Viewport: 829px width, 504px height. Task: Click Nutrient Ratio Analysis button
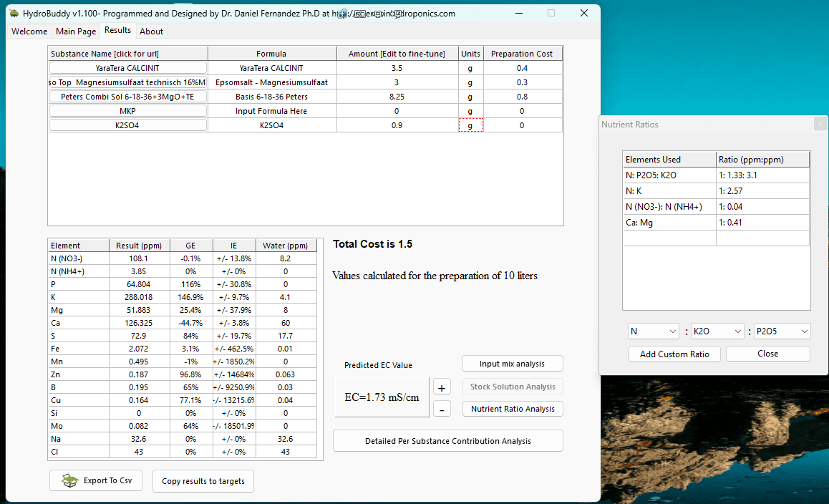(x=513, y=409)
